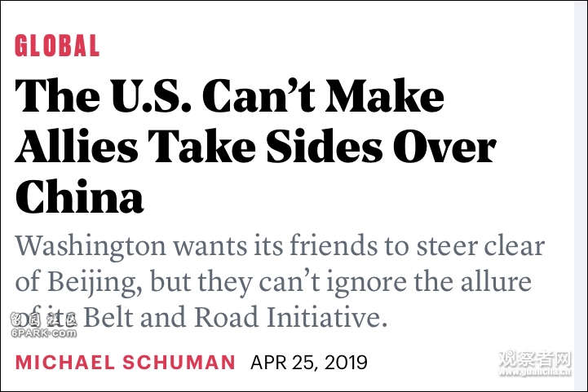Click the www.guancha.cn watermark URL
The image size is (588, 392).
[x=535, y=372]
